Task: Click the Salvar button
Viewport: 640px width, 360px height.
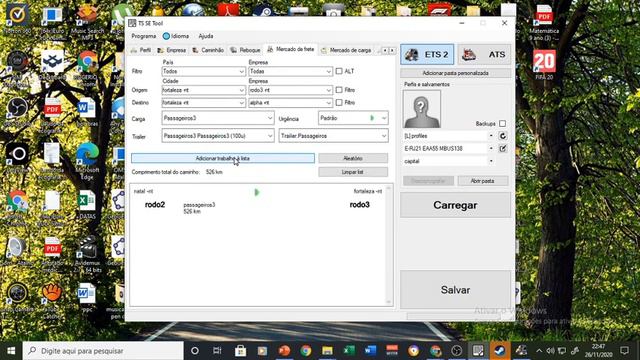Action: click(455, 290)
